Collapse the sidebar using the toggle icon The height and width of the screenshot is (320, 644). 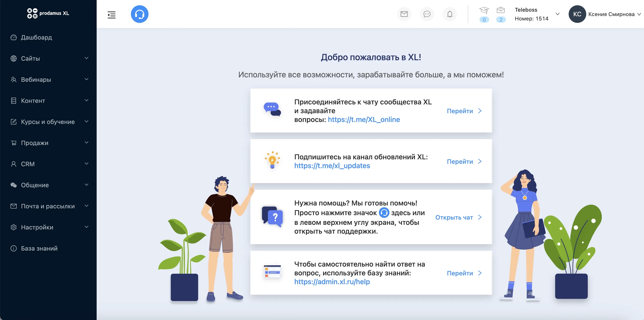coord(112,15)
